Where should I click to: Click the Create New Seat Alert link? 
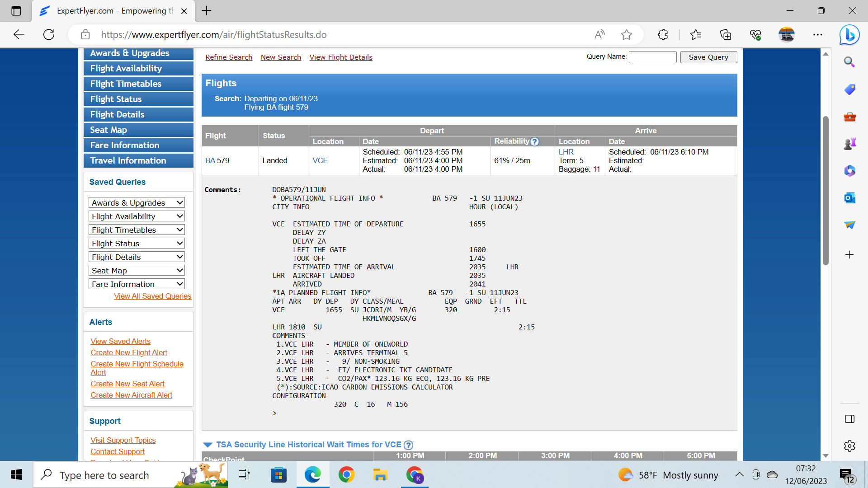click(x=127, y=384)
